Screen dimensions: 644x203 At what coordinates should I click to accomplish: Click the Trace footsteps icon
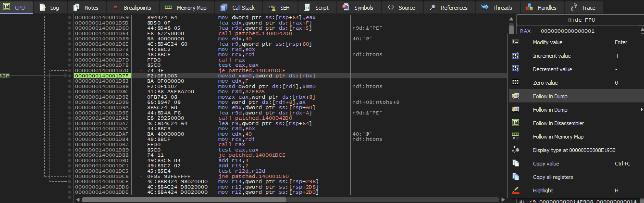point(574,7)
